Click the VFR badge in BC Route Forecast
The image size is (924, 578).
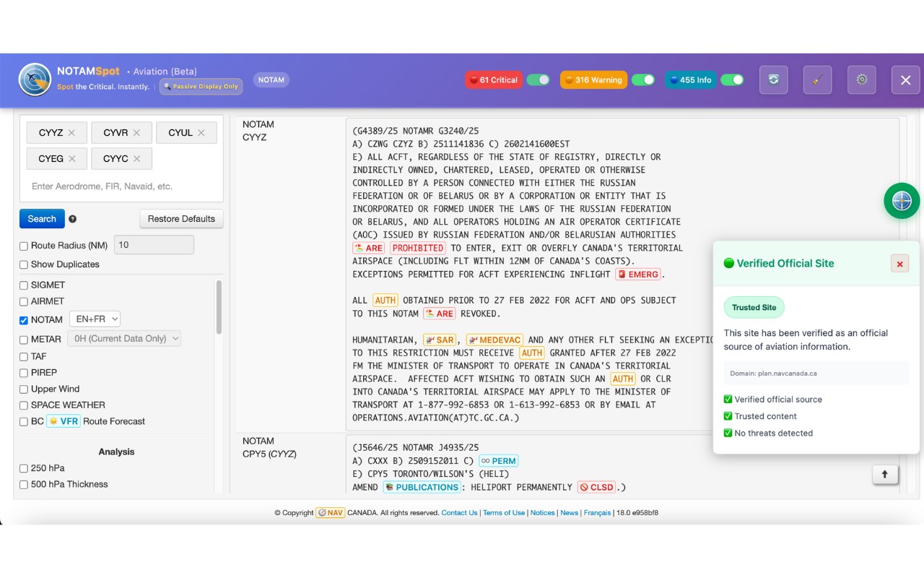point(64,421)
